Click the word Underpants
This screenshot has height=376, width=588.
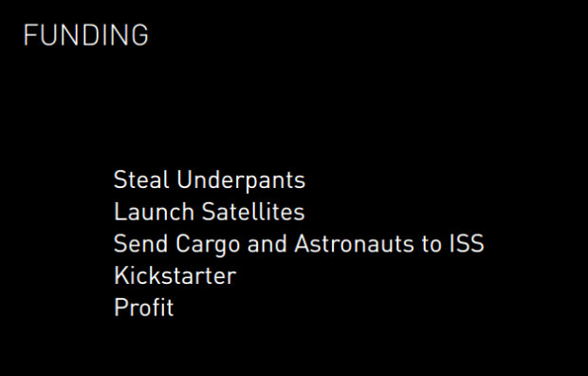pyautogui.click(x=241, y=181)
